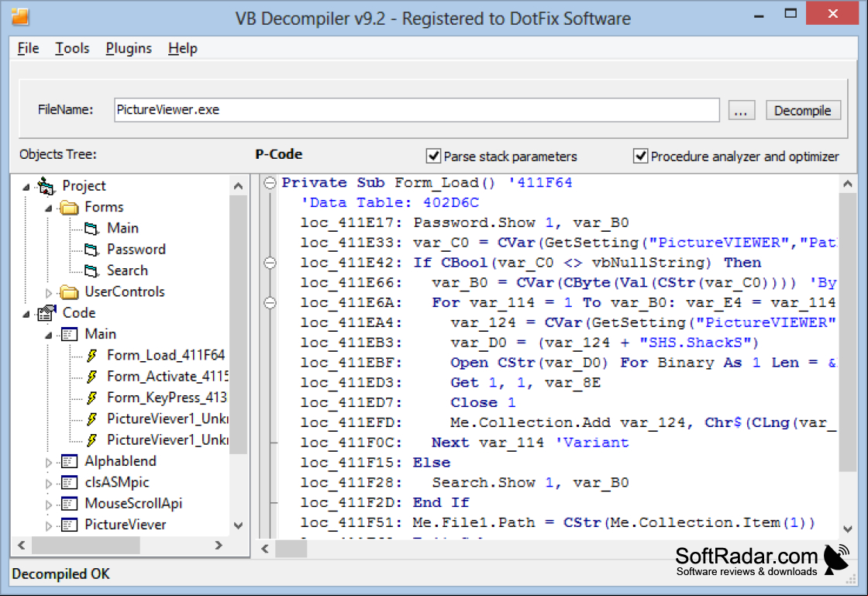Click objects tree scroll right arrow

click(x=219, y=545)
